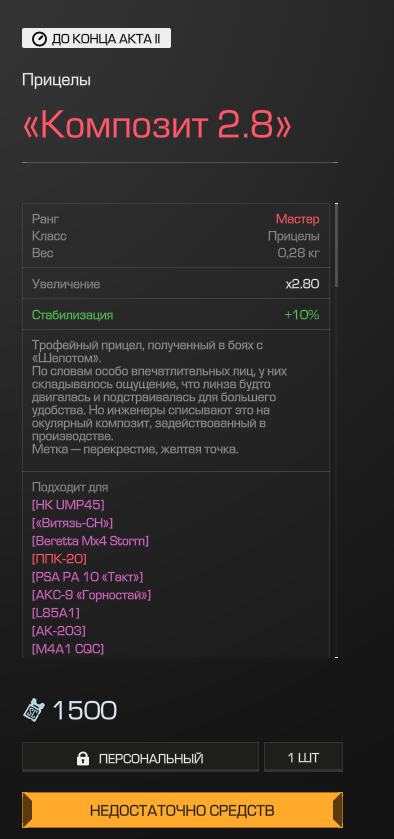Open the [АКС-9 «Горностай»] link
The height and width of the screenshot is (839, 394).
pyautogui.click(x=92, y=594)
